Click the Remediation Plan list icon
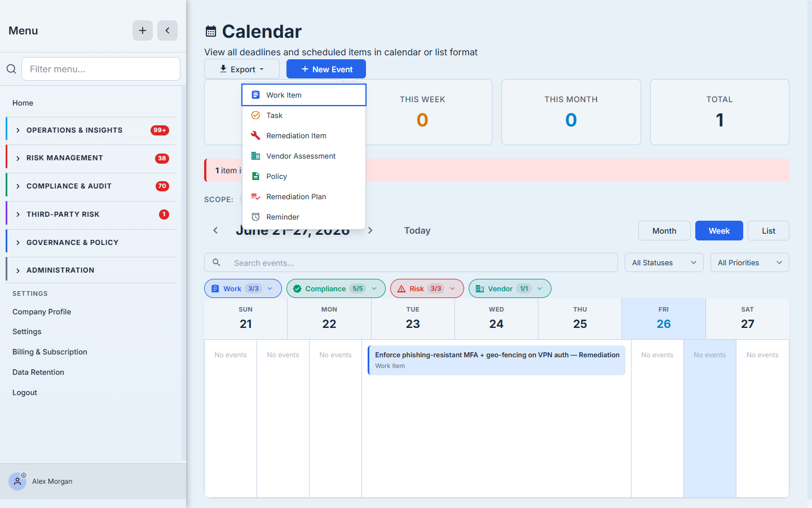This screenshot has height=508, width=812. (x=255, y=196)
